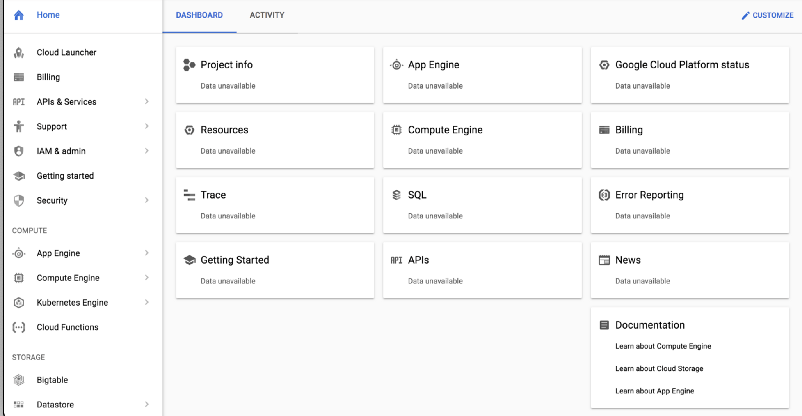Switch to the Dashboard tab
802x416 pixels.
pyautogui.click(x=199, y=15)
